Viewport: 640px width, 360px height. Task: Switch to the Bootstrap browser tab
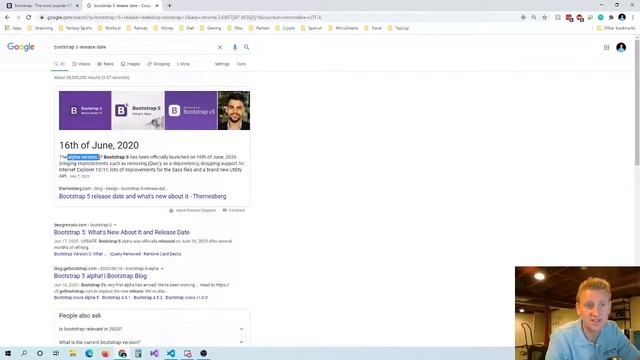42,6
